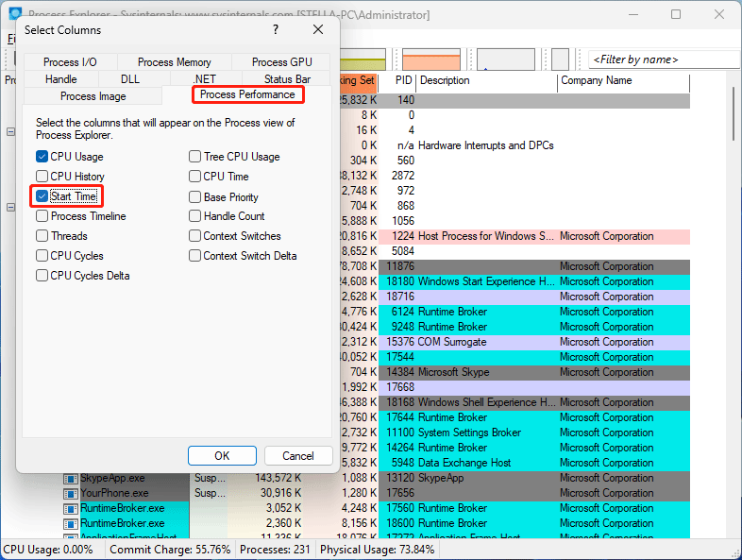
Task: Close the Select Columns dialog
Action: point(318,30)
